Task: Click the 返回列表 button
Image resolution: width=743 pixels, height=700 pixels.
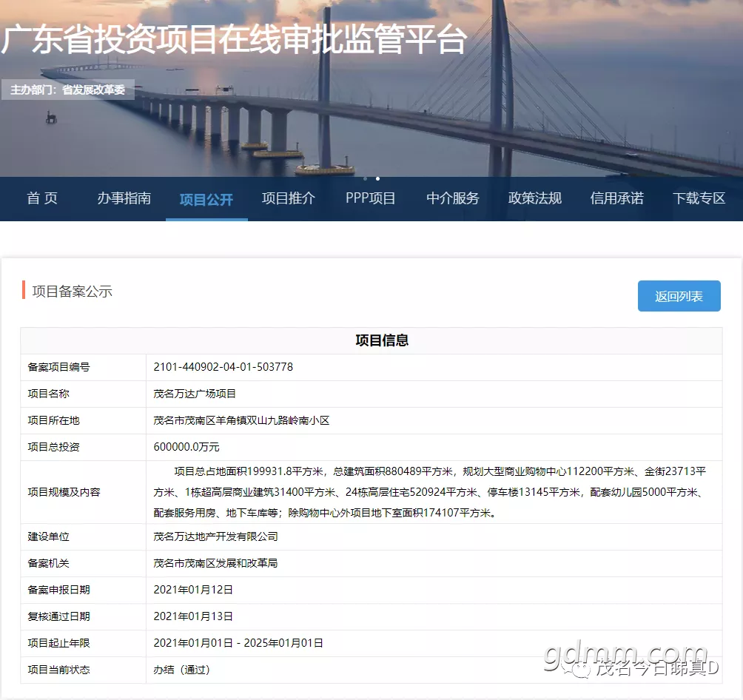Action: [679, 296]
